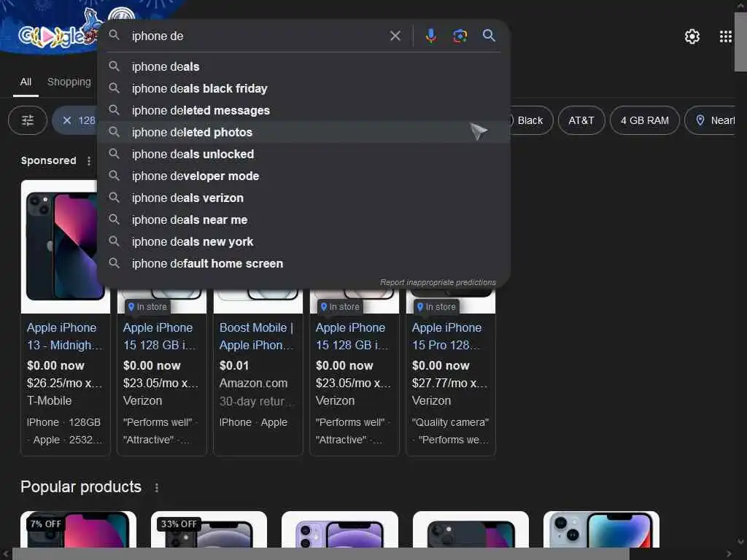Click iPhone 13 Midnight product image

click(60, 246)
